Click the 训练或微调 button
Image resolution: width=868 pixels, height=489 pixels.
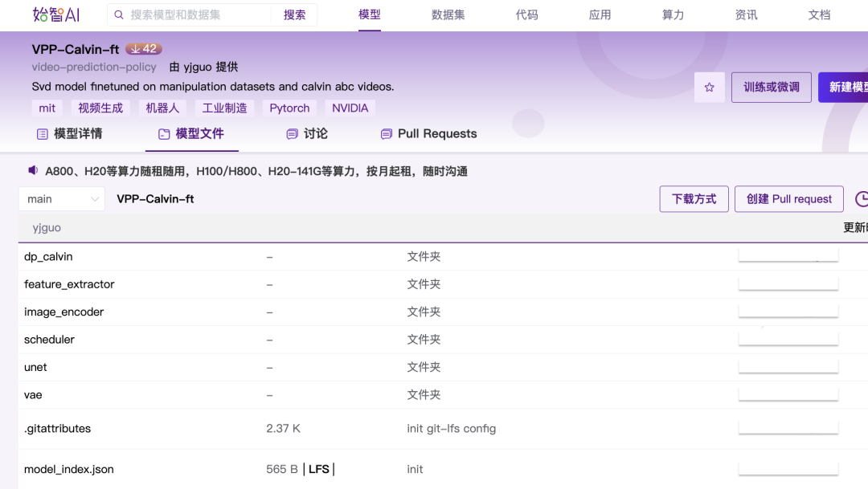pos(771,88)
